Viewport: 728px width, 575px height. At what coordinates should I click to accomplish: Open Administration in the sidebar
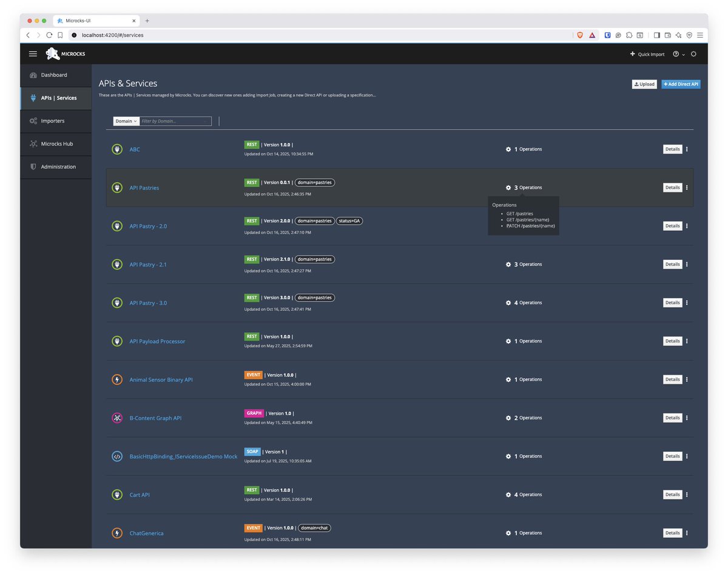click(x=56, y=167)
